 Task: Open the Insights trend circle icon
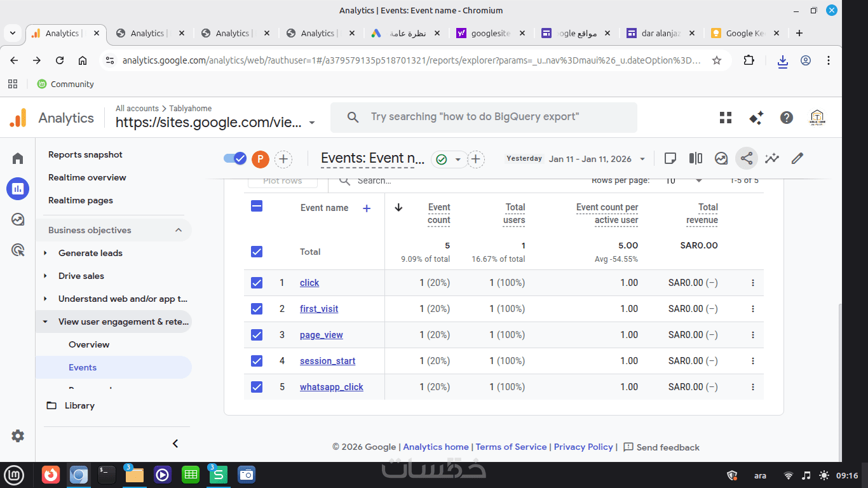point(721,158)
